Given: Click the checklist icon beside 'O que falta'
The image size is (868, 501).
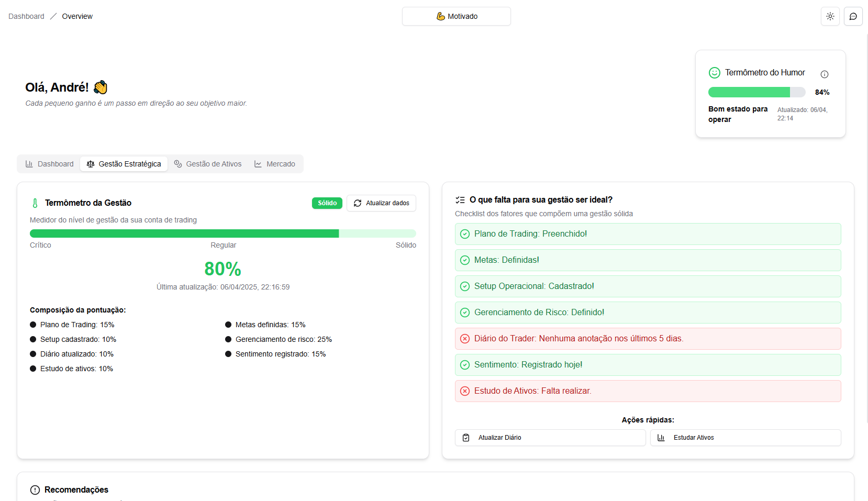Looking at the screenshot, I should (x=460, y=200).
